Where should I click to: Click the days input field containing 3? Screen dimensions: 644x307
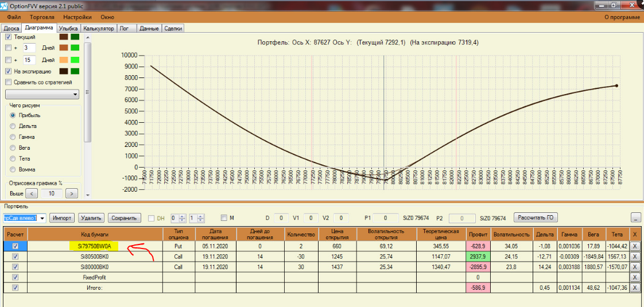(29, 48)
